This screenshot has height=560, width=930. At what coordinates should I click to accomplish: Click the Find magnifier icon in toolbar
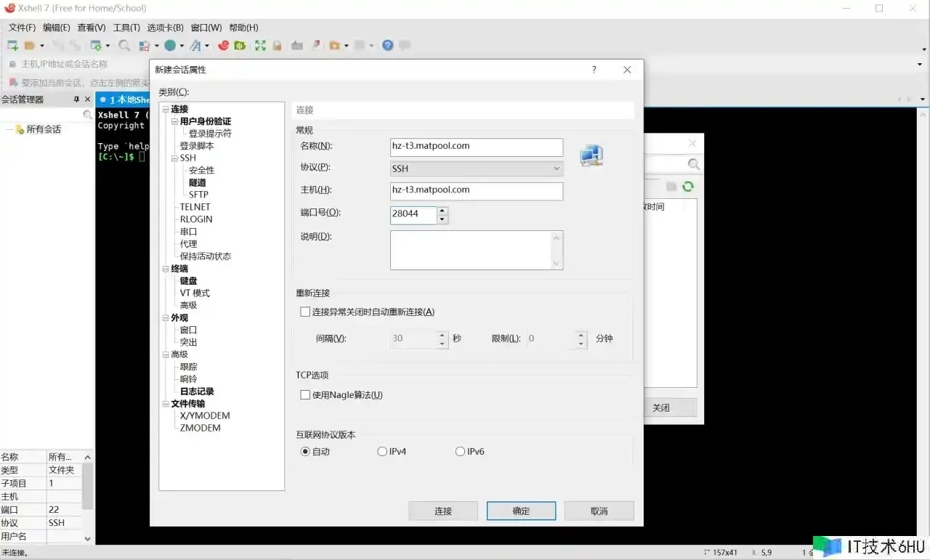[124, 46]
